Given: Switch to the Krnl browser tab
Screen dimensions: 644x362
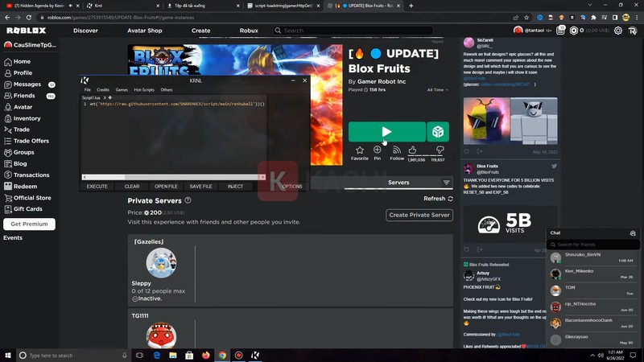Looking at the screenshot, I should click(x=123, y=6).
